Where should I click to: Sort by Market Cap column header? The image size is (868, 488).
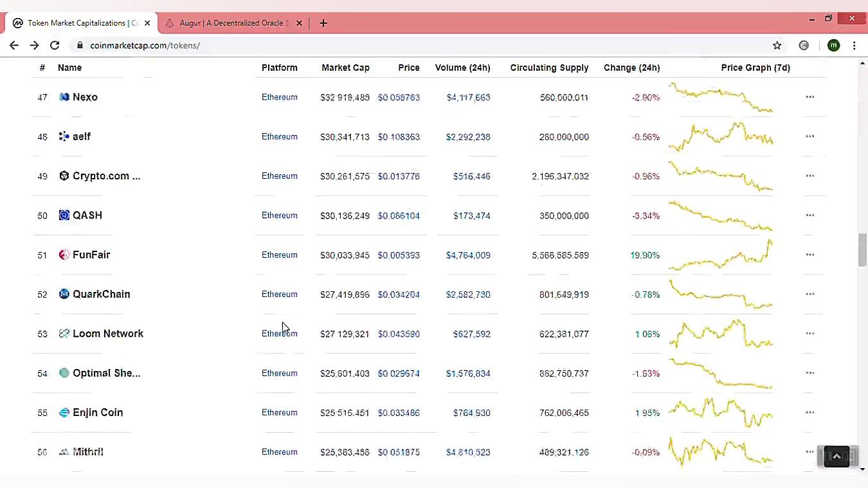[x=345, y=68]
